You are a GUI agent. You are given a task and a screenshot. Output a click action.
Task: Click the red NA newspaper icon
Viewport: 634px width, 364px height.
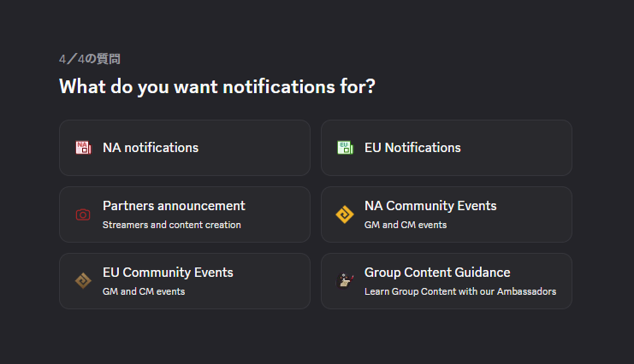pyautogui.click(x=83, y=148)
